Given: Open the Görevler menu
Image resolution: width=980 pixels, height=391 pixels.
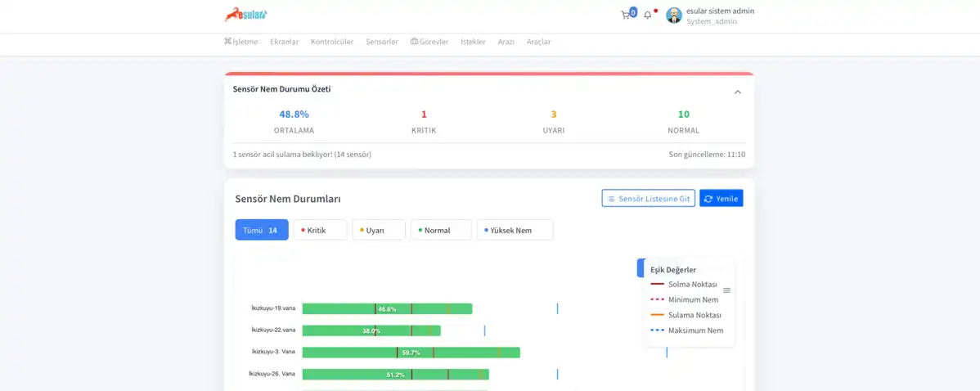Looking at the screenshot, I should pyautogui.click(x=429, y=42).
